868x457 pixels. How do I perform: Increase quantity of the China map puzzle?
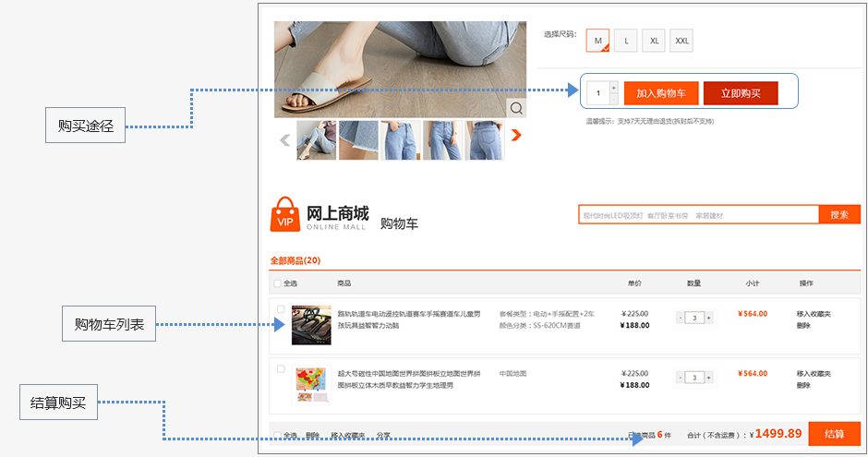pos(709,377)
